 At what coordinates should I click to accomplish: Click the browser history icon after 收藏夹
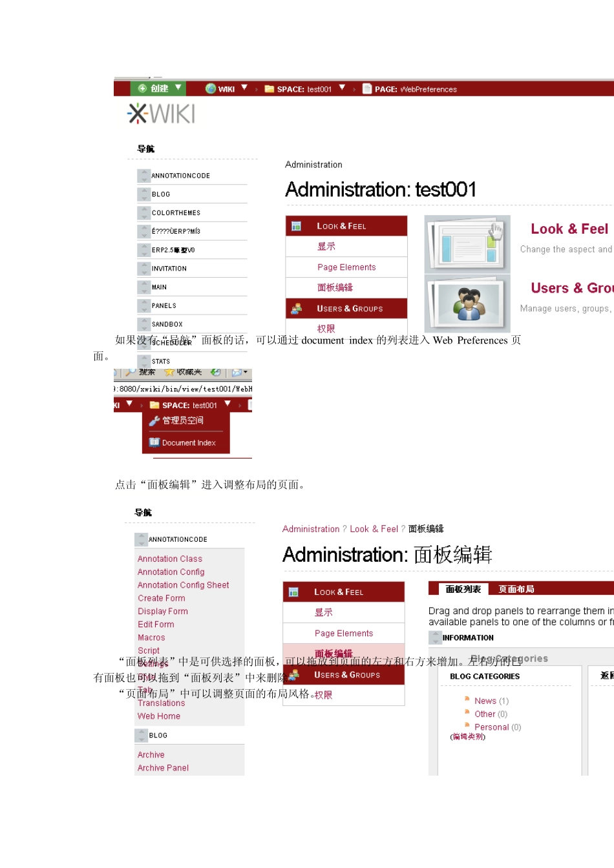(x=216, y=372)
